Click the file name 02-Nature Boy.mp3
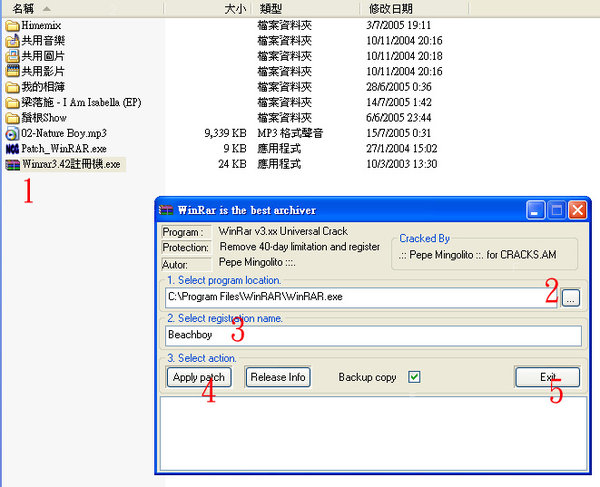 64,134
